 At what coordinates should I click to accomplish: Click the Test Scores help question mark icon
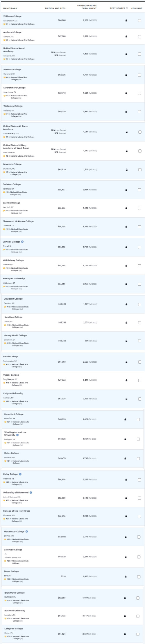coord(127,8)
